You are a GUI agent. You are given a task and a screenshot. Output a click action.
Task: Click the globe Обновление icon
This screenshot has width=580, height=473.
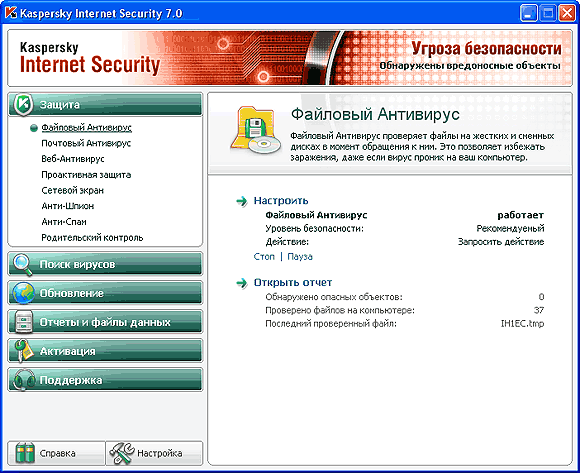pos(23,293)
